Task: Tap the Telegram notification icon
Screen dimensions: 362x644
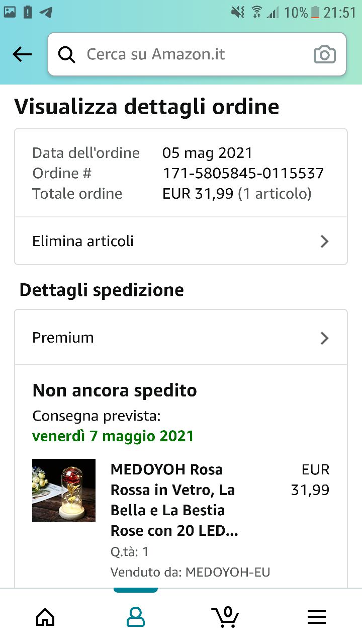Action: coord(46,12)
